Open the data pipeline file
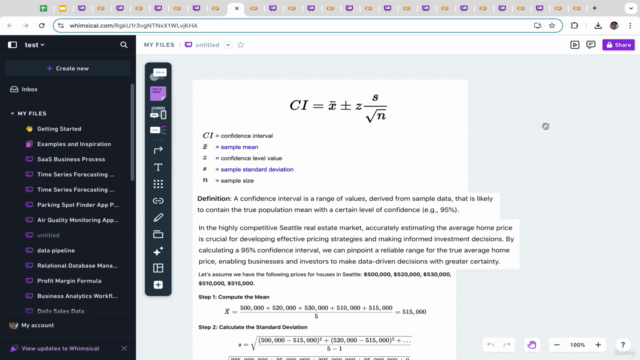The height and width of the screenshot is (360, 640). coord(56,250)
